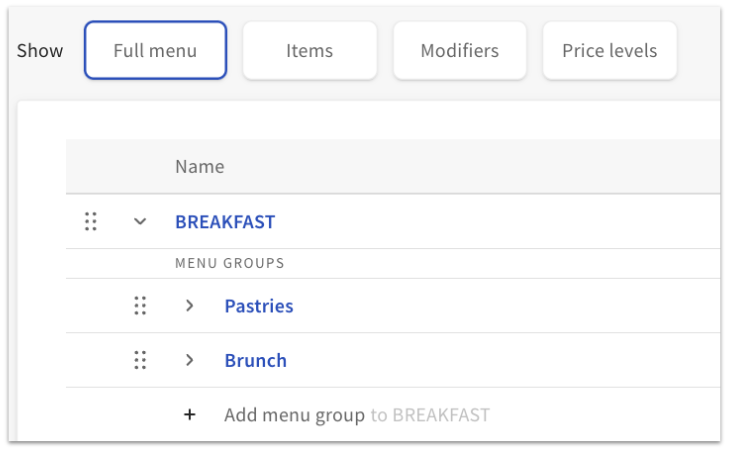The width and height of the screenshot is (729, 455).
Task: Click the BREAKFAST row drag handle
Action: coord(91,222)
